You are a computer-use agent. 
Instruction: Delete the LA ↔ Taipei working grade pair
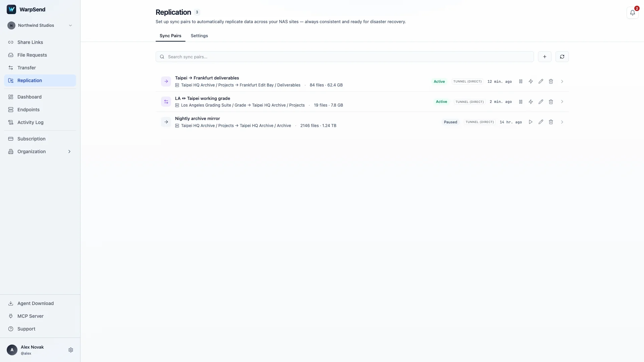tap(551, 102)
